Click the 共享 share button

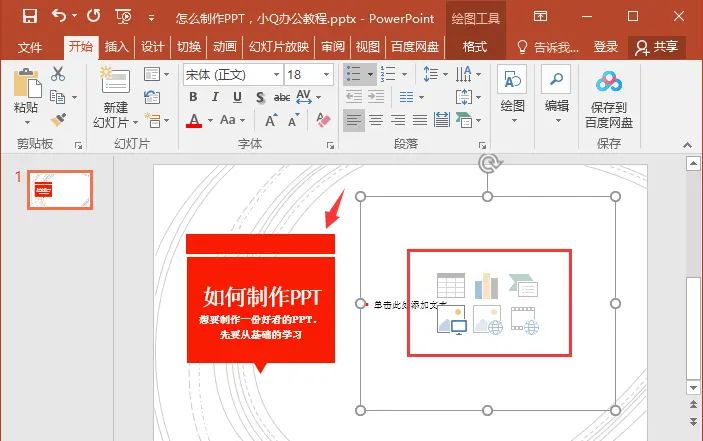pyautogui.click(x=657, y=47)
